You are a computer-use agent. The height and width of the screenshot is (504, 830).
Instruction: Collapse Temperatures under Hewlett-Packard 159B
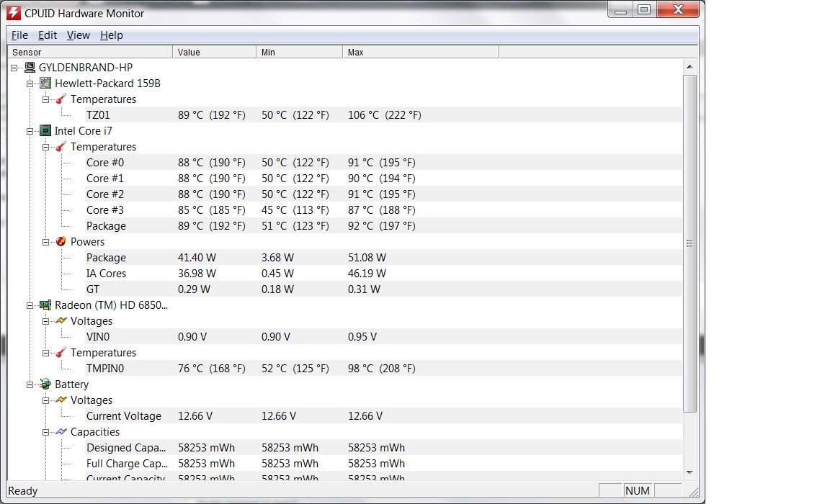pos(46,99)
